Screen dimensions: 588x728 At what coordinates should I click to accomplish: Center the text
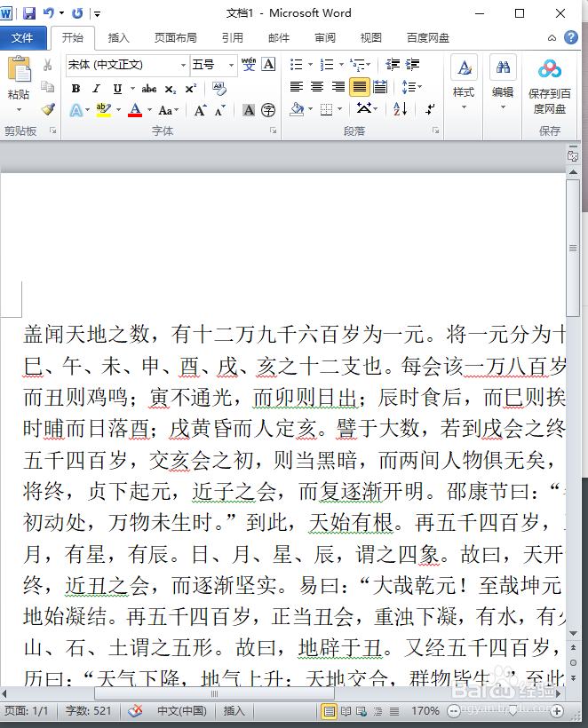[x=317, y=87]
